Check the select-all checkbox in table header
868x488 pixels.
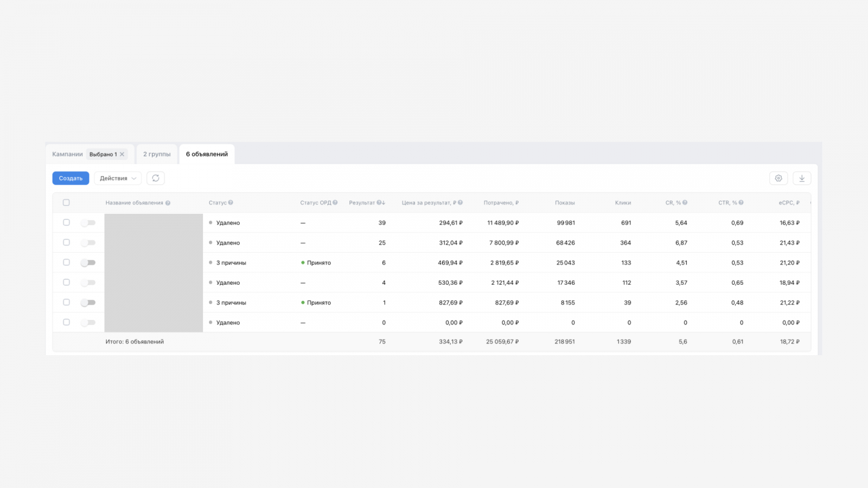coord(66,203)
